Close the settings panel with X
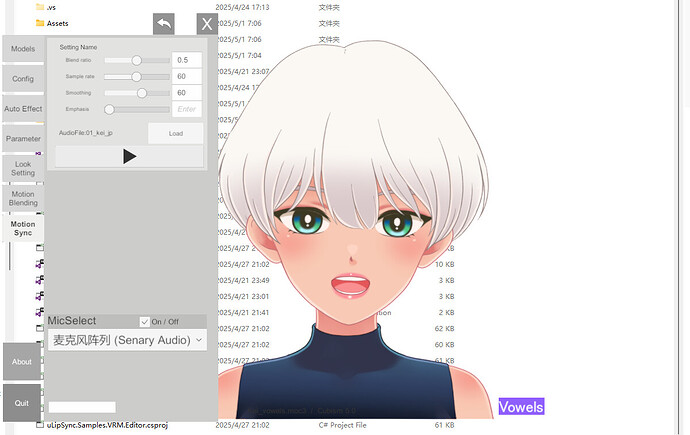 pos(207,24)
